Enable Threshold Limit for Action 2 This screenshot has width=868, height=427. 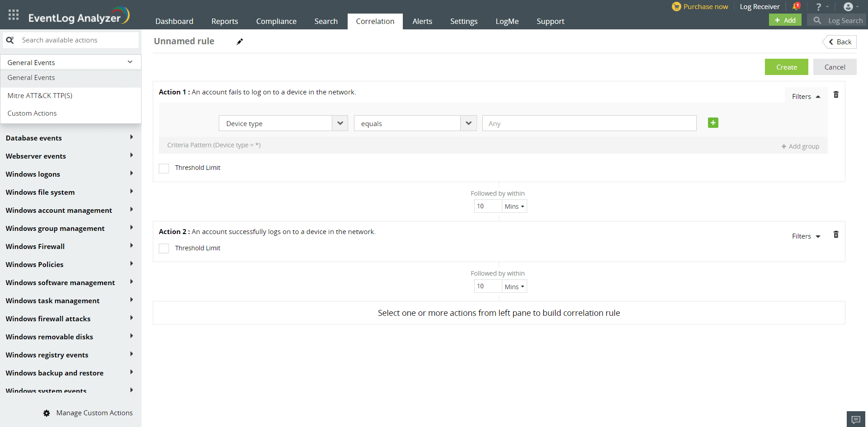point(164,249)
